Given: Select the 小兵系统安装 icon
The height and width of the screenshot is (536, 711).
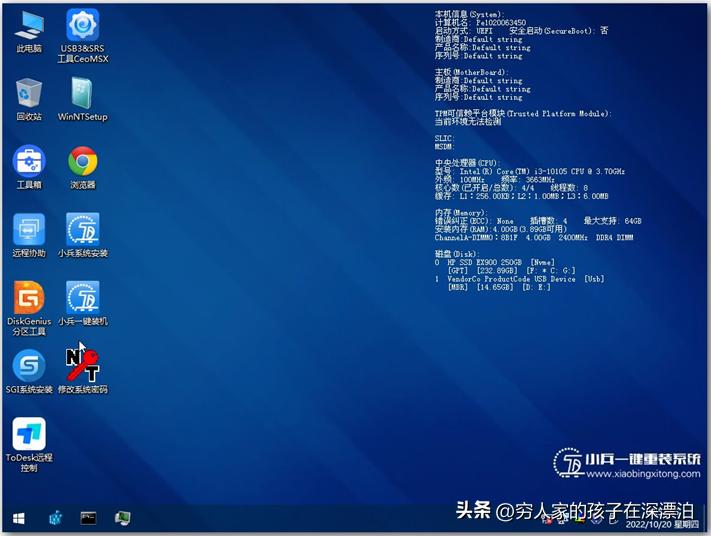Looking at the screenshot, I should click(83, 235).
